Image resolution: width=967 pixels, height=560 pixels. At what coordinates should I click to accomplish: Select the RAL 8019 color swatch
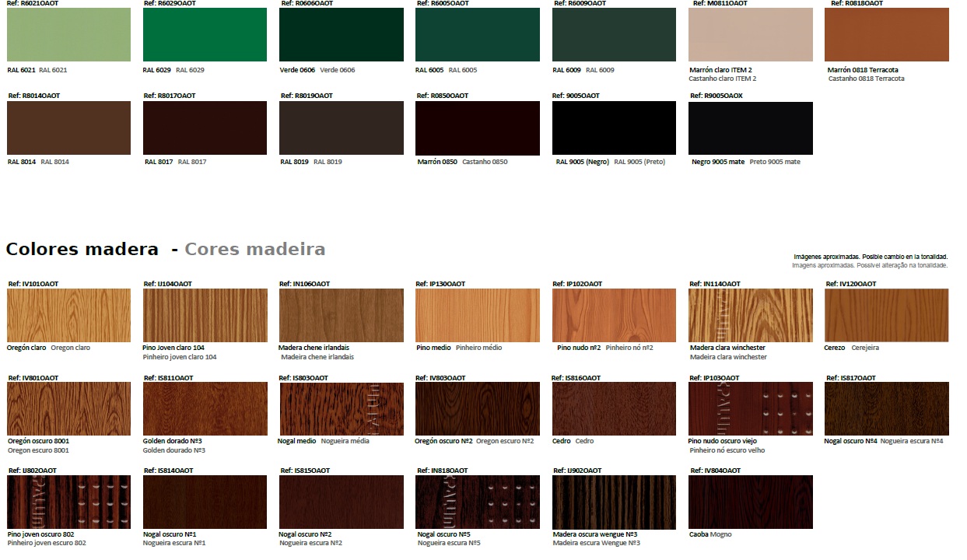pyautogui.click(x=342, y=128)
